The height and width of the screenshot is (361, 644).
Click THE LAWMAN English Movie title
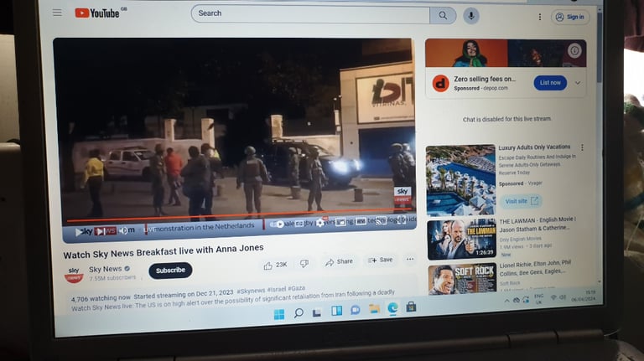point(538,224)
